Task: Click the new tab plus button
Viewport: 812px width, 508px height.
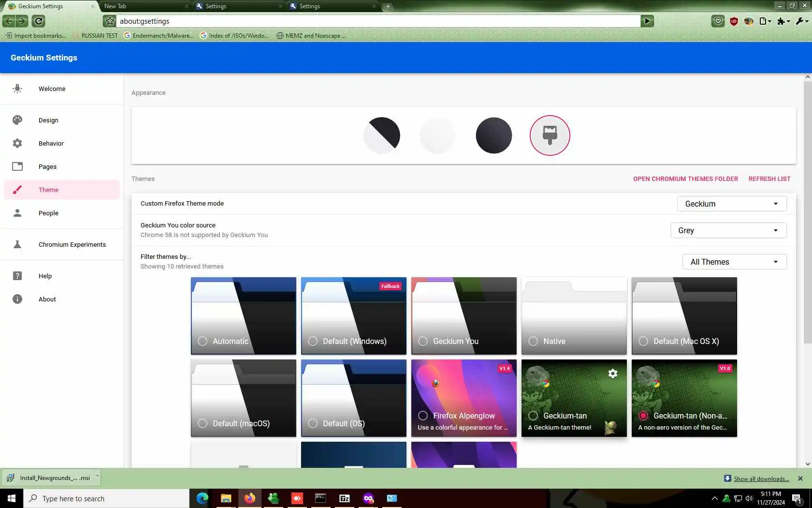Action: click(388, 6)
